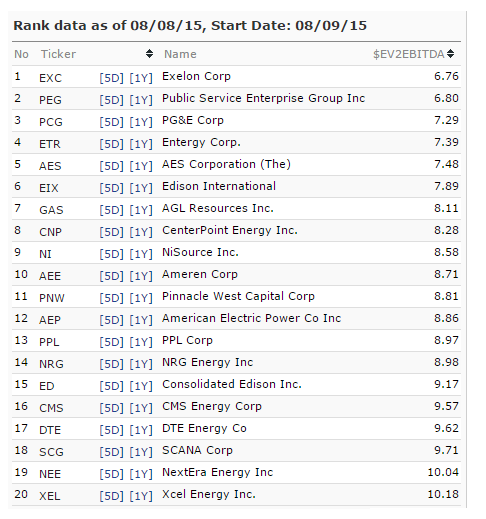Open the 1Y chart for NRG
Viewport: 486px width, 519px height.
click(141, 364)
